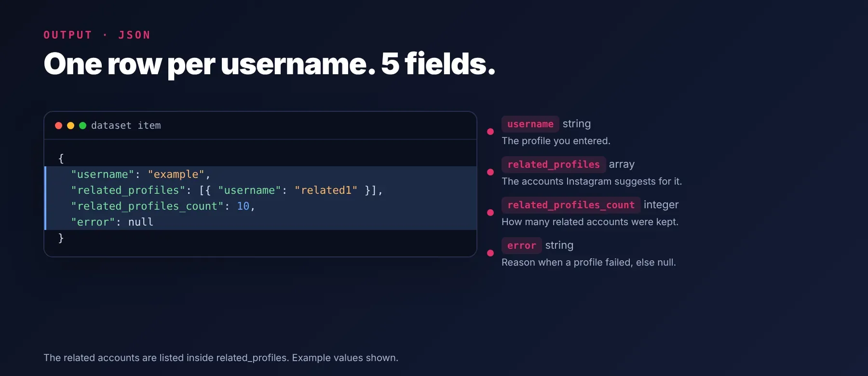The height and width of the screenshot is (376, 868).
Task: Click the yellow window dot
Action: tap(70, 125)
